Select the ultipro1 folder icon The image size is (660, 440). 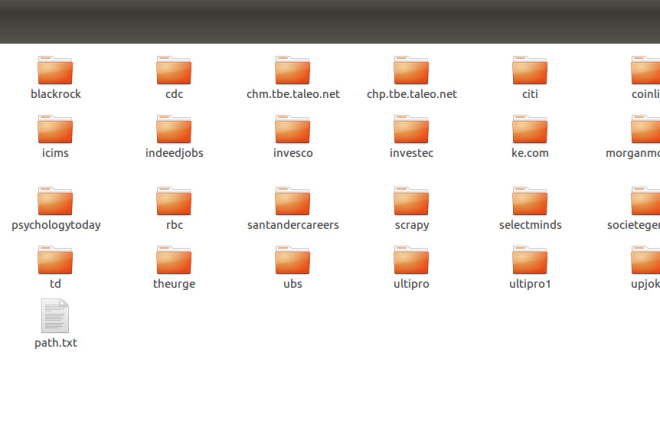(530, 260)
